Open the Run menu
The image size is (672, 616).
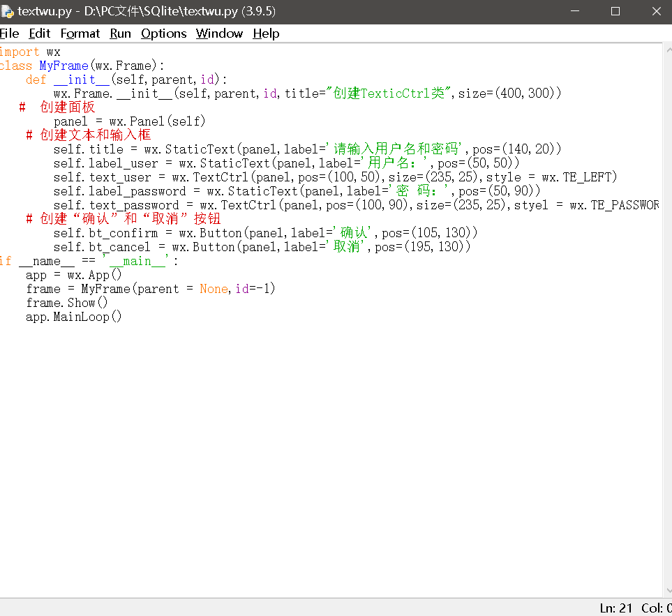click(120, 33)
